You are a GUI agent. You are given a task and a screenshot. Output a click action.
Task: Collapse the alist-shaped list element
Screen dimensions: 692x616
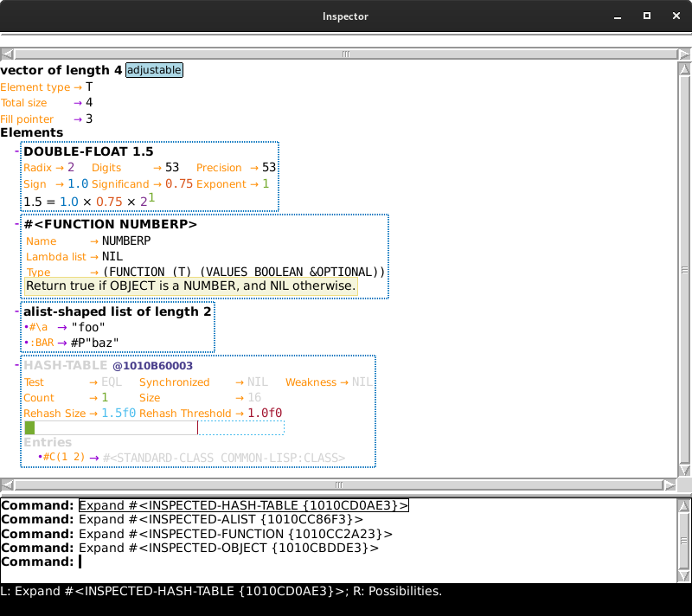(17, 311)
